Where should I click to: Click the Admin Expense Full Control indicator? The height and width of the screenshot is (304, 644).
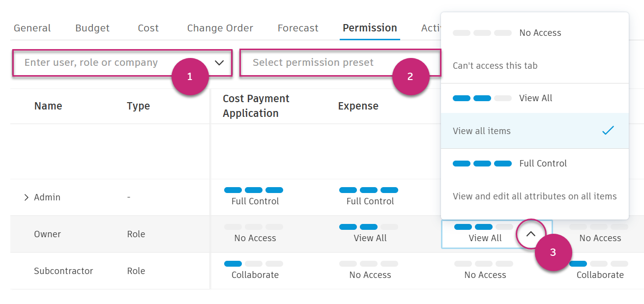pos(370,195)
